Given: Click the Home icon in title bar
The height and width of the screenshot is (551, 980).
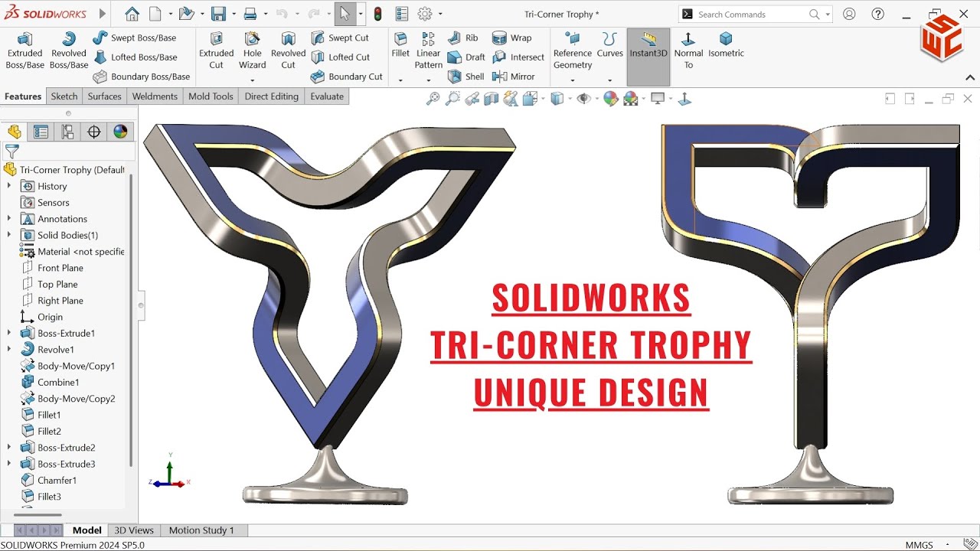Looking at the screenshot, I should pyautogui.click(x=132, y=14).
